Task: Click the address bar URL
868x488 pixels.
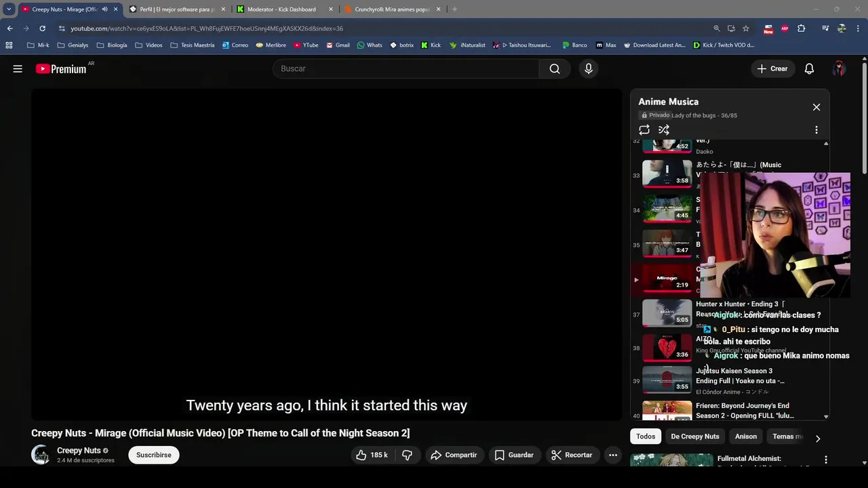Action: 207,28
